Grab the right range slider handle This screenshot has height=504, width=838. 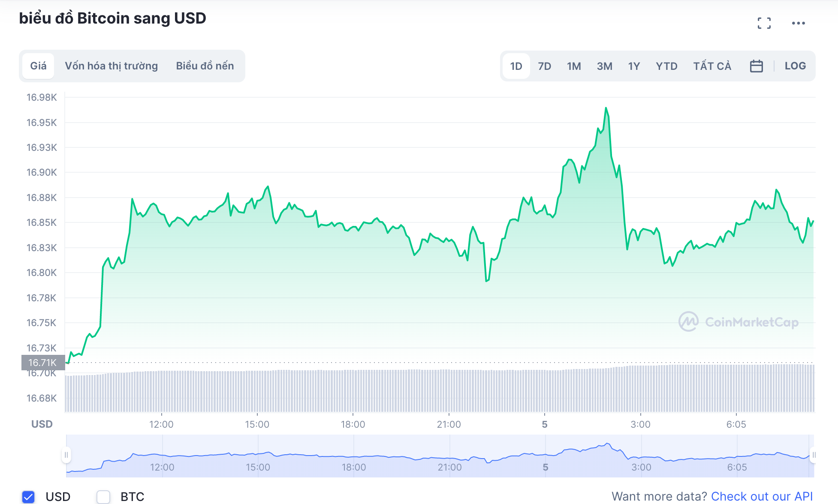814,455
